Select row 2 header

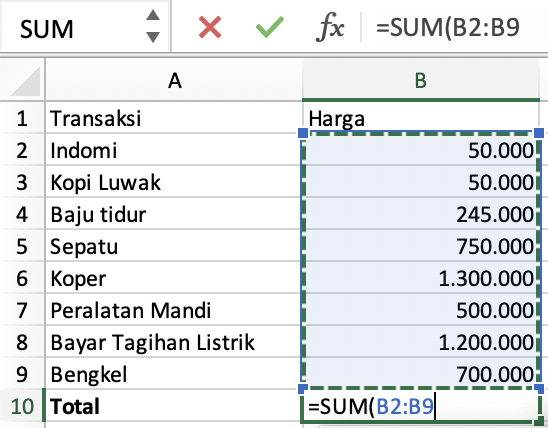tap(22, 150)
